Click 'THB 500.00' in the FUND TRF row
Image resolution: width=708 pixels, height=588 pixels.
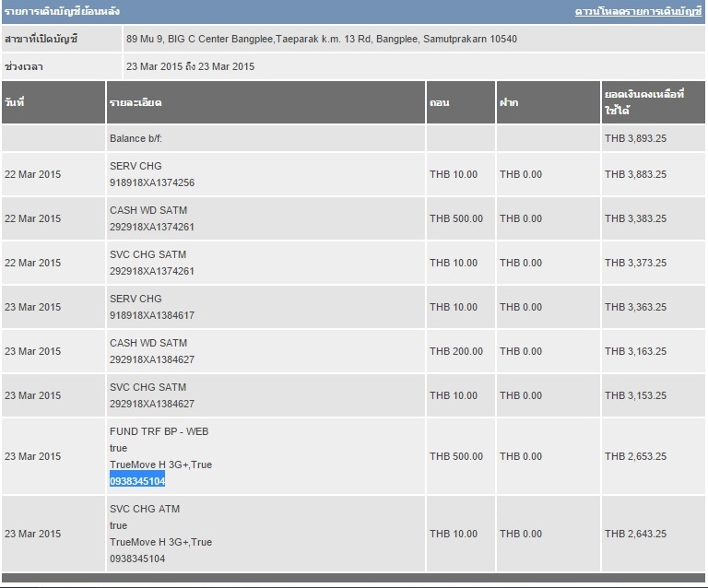pos(456,456)
